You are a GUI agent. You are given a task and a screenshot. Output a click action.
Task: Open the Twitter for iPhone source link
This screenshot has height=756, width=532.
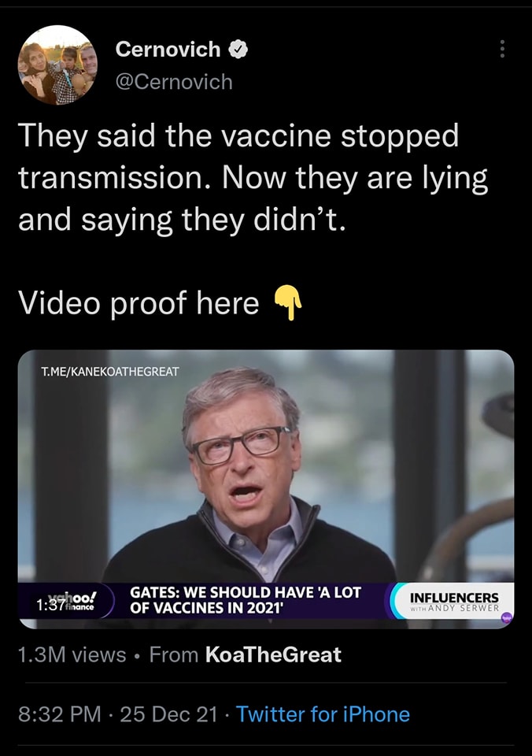point(323,714)
